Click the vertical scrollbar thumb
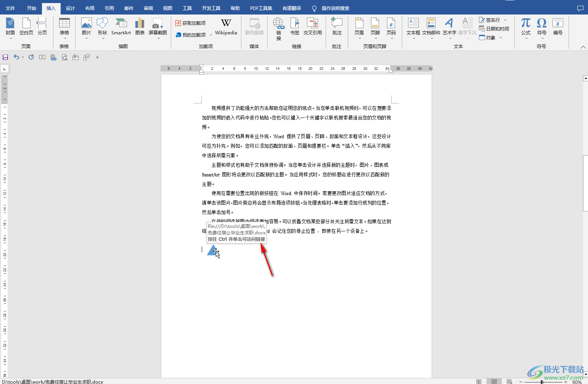 click(x=585, y=183)
